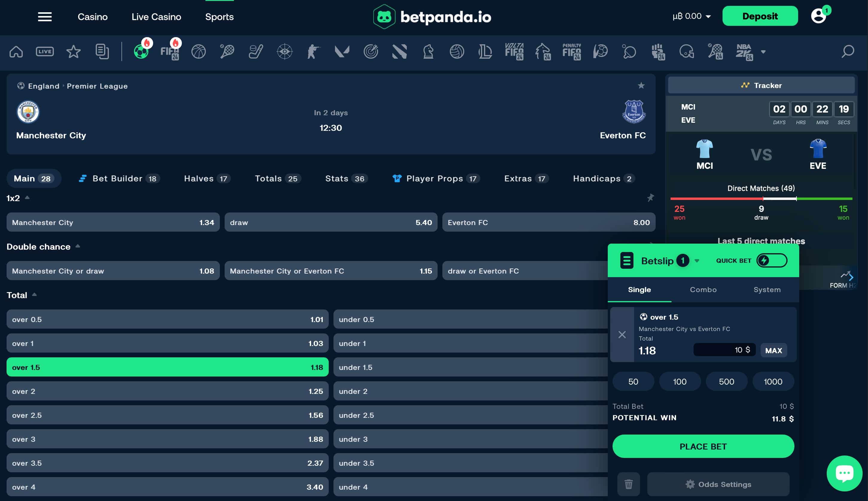Set stake to 500 using preset
Screen dimensions: 868x501
tap(726, 381)
